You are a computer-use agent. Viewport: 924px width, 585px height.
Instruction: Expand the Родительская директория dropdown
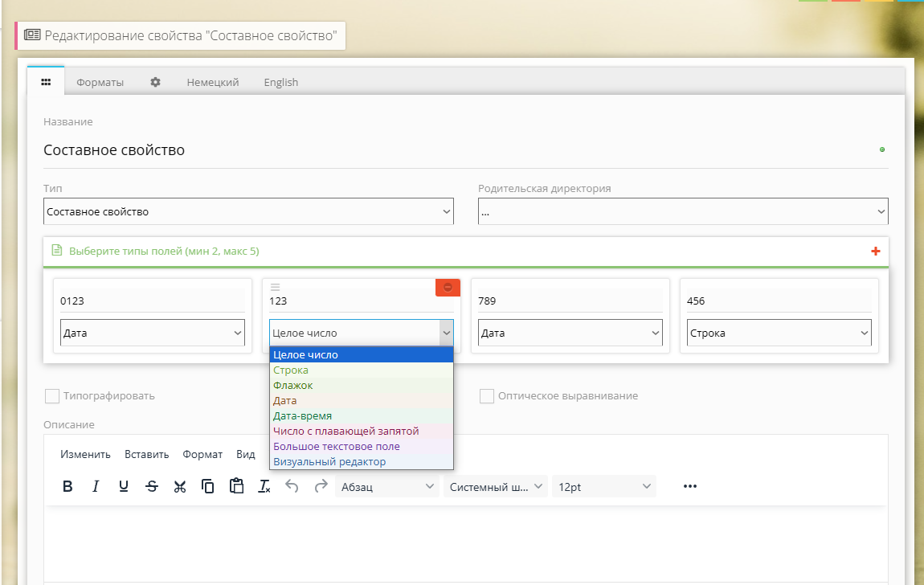[x=683, y=212]
